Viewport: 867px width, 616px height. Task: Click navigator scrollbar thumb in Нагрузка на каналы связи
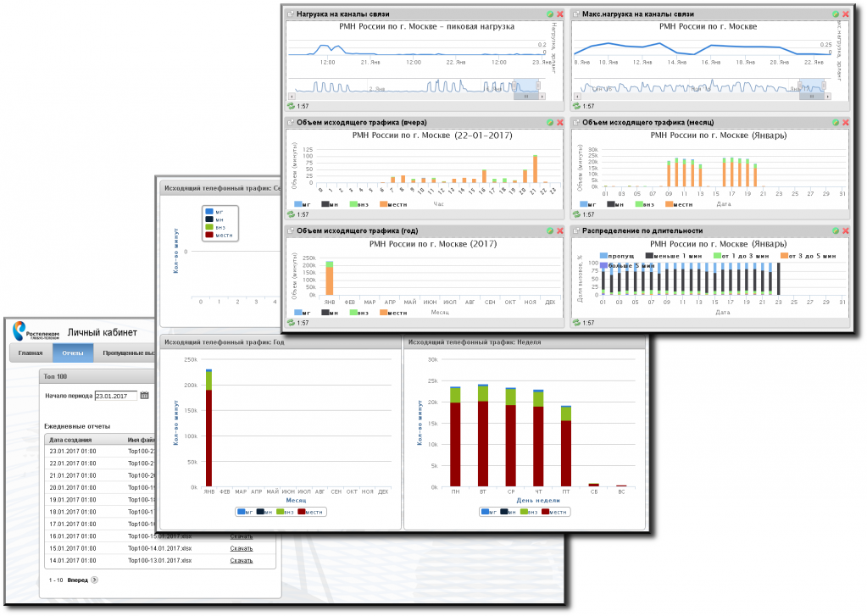click(526, 97)
